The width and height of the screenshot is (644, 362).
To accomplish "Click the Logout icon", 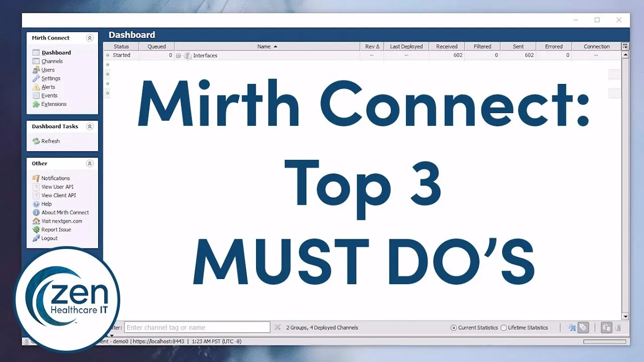I will [x=36, y=238].
